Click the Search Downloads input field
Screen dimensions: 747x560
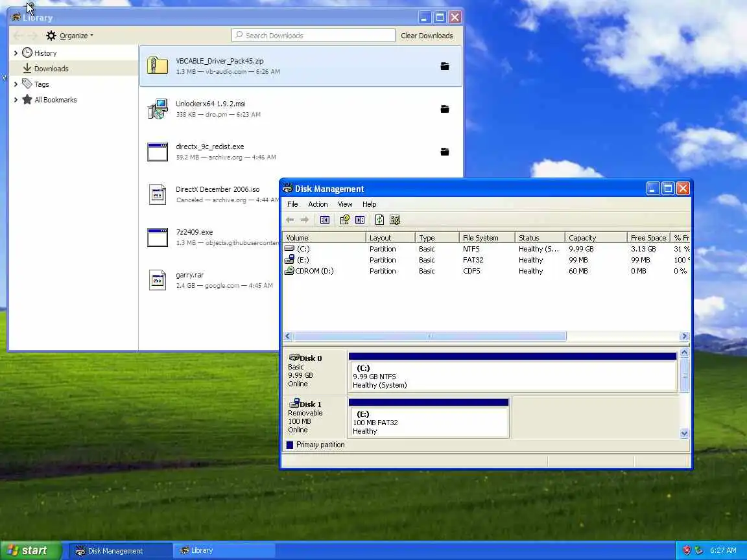coord(313,36)
